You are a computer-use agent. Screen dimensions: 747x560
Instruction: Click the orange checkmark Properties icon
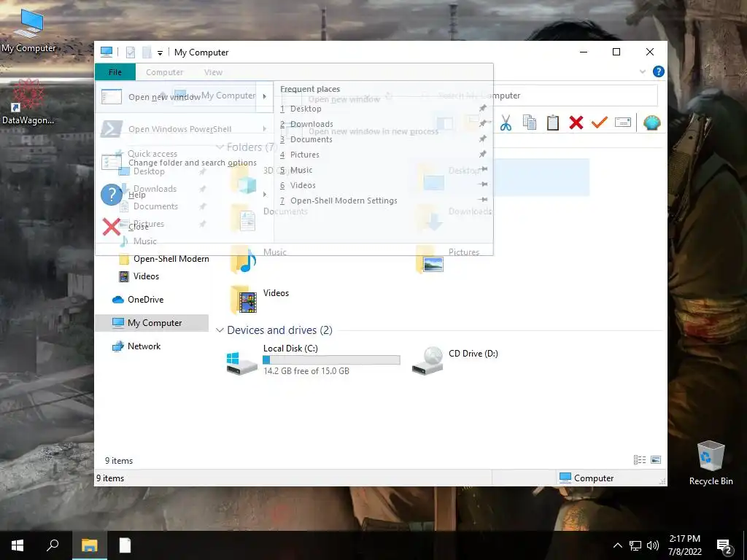[x=600, y=122]
